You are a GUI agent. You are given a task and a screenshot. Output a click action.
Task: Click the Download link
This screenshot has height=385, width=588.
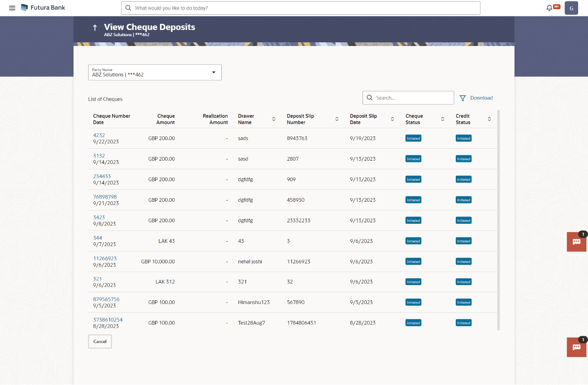pos(481,98)
